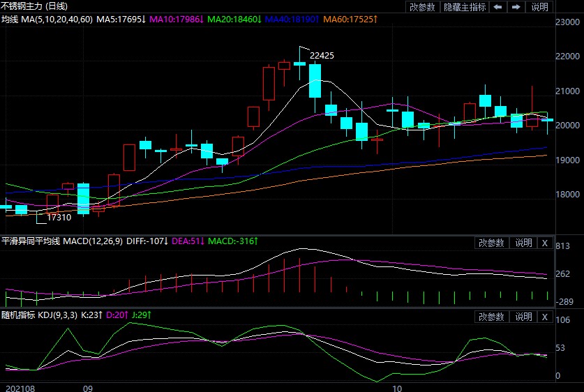This screenshot has height=392, width=584.
Task: Open 说明 for the main chart
Action: (x=540, y=7)
